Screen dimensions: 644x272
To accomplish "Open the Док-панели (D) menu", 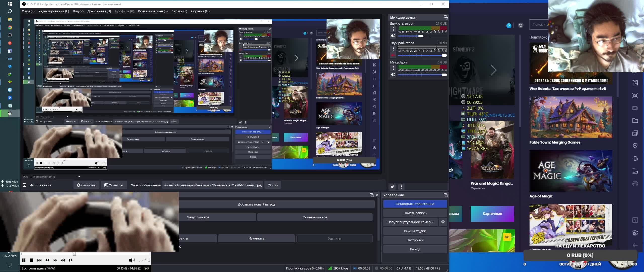I will [99, 11].
